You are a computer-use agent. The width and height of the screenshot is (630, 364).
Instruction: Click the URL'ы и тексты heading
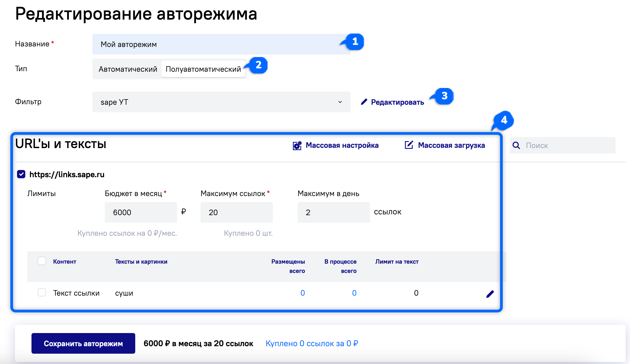(61, 144)
